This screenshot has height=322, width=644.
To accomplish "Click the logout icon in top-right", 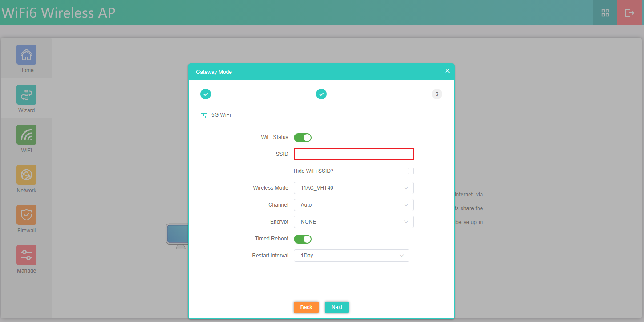I will click(x=629, y=13).
